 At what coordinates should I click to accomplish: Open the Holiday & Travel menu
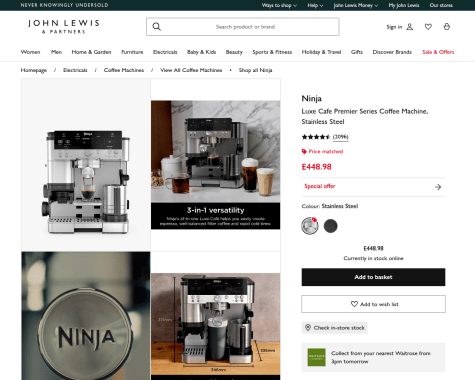coord(321,52)
